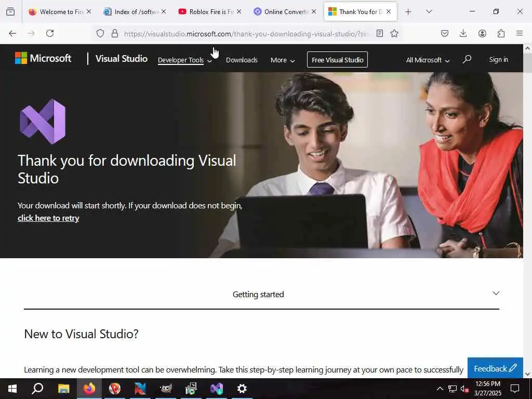Open tracking protection shield icon
The height and width of the screenshot is (399, 532).
click(x=100, y=33)
